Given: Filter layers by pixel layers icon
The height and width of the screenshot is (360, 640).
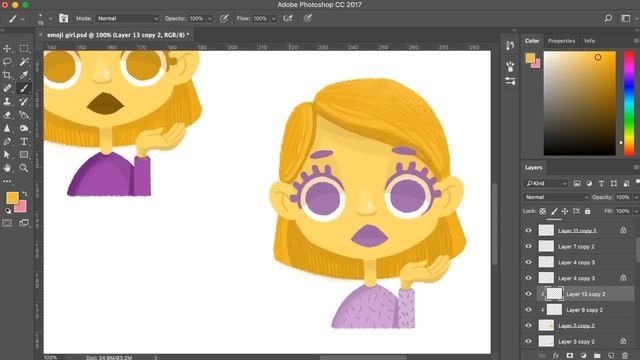Looking at the screenshot, I should tap(577, 184).
